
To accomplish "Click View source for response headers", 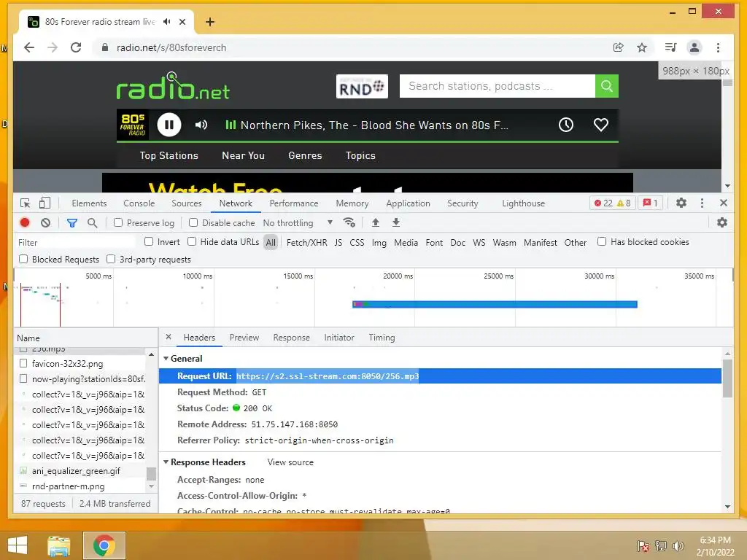I will click(x=290, y=462).
